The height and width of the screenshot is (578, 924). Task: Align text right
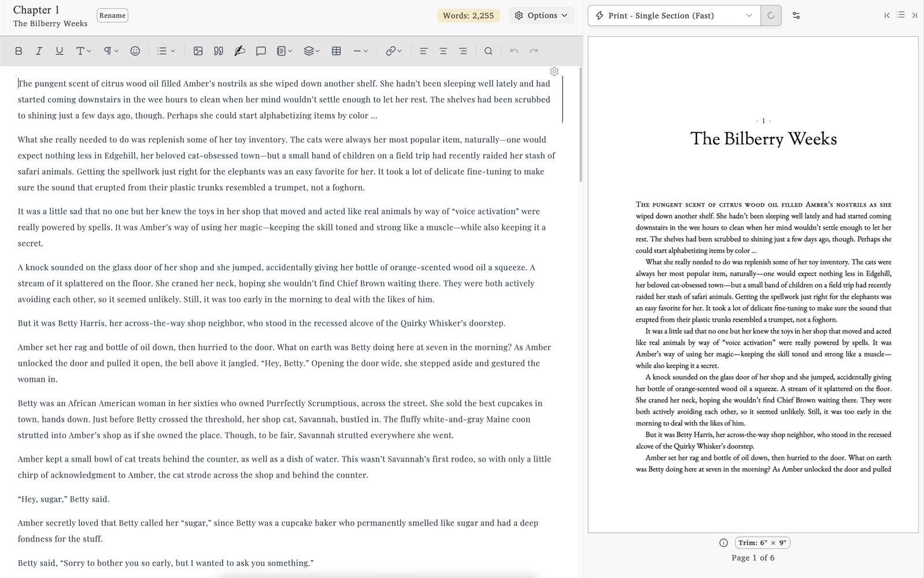463,51
